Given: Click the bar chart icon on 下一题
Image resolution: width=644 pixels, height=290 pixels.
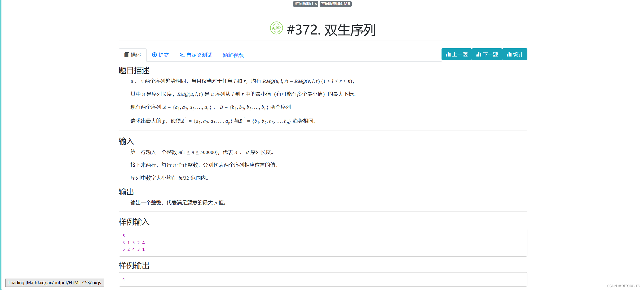Looking at the screenshot, I should 479,54.
